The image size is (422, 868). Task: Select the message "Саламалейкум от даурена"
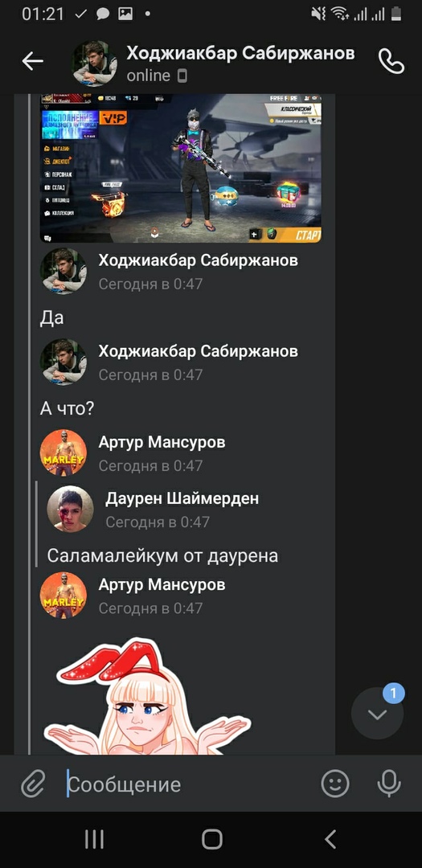162,556
